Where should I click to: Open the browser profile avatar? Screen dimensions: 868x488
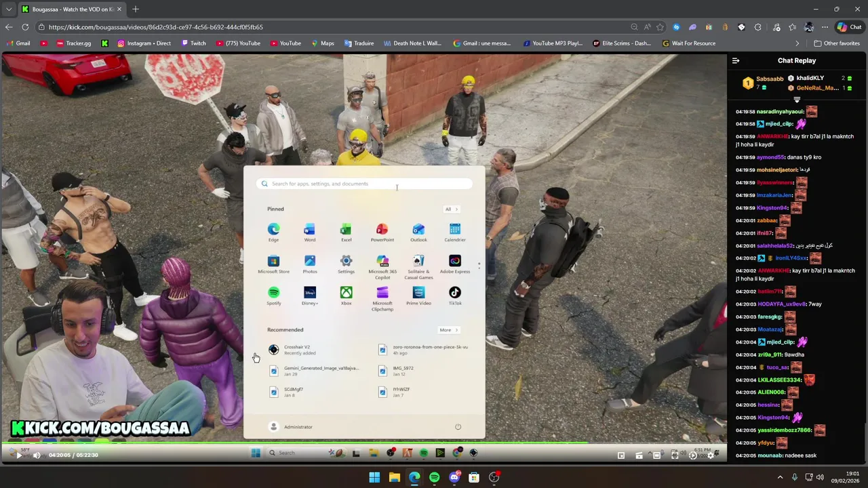tap(808, 27)
